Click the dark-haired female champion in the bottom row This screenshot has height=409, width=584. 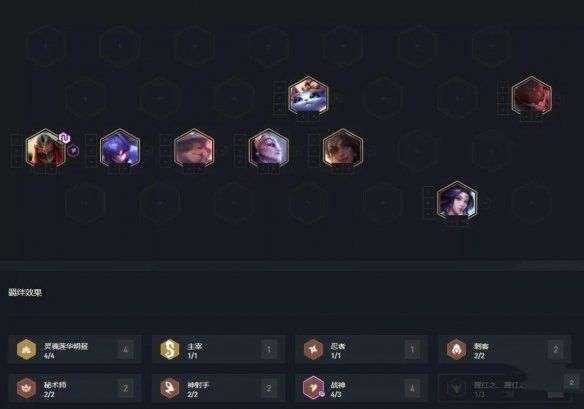point(457,200)
